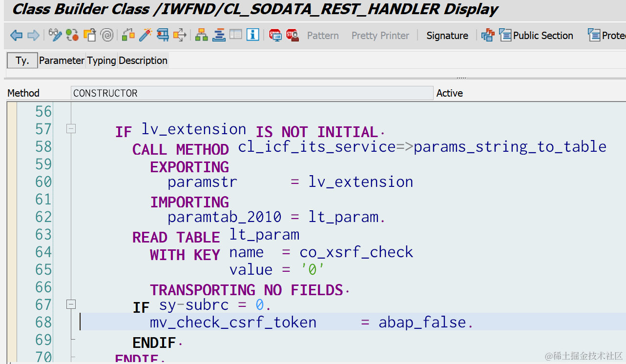Click the Ty. column header
This screenshot has width=626, height=364.
22,61
